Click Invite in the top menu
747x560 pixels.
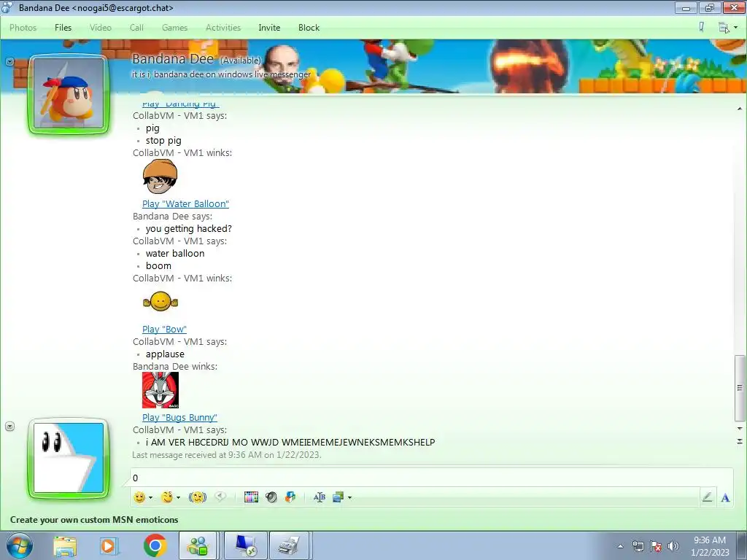point(269,28)
